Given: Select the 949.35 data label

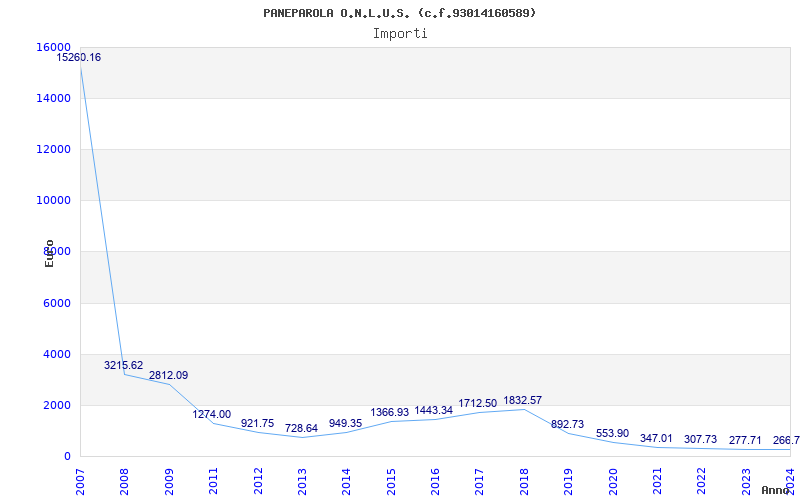Looking at the screenshot, I should coord(345,422).
